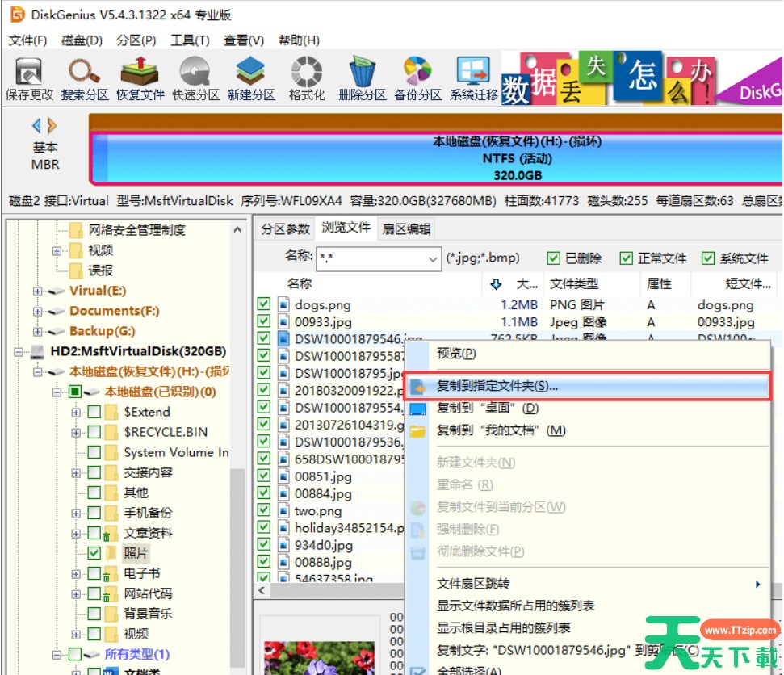The height and width of the screenshot is (675, 784).
Task: Click the 保存更改 (Save Changes) icon
Action: 29,77
